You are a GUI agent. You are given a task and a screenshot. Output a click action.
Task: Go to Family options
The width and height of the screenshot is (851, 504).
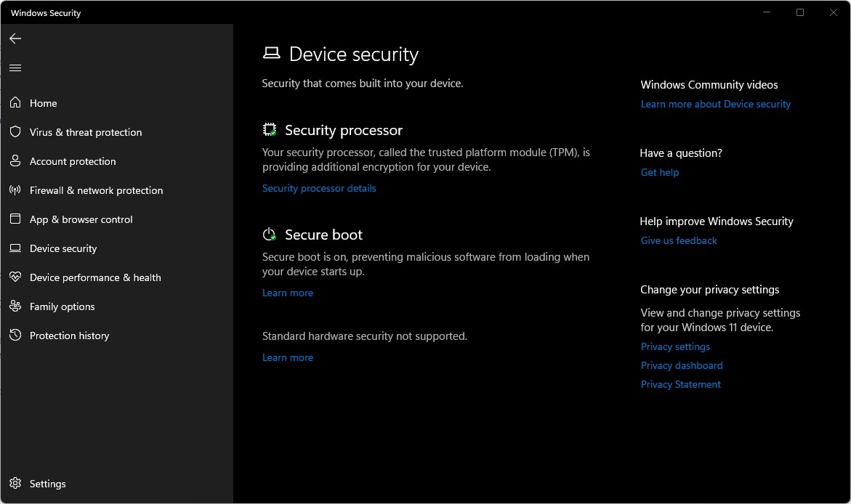(117, 306)
